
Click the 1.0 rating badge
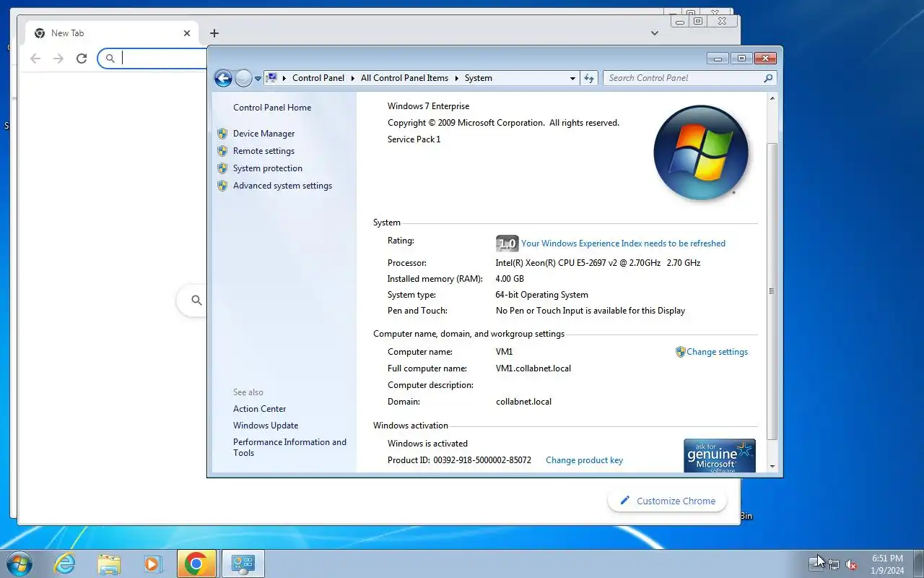(507, 243)
